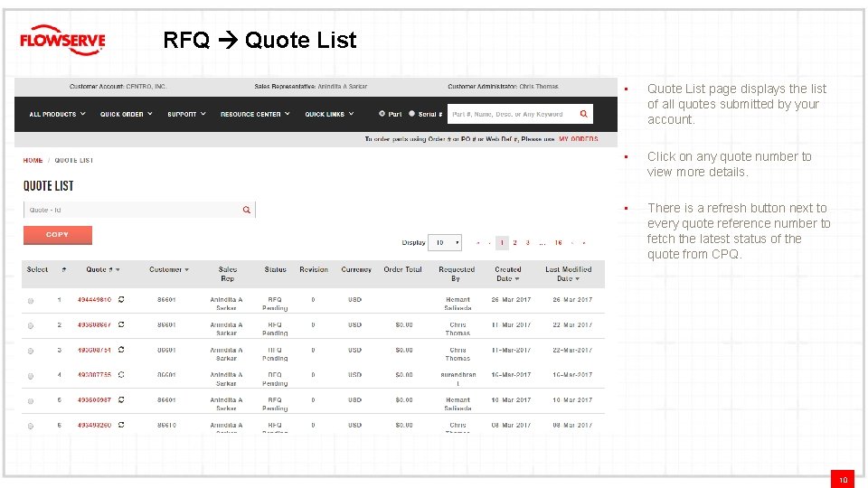Open quote number 493493260
Viewport: 868px width, 488px height.
(95, 425)
